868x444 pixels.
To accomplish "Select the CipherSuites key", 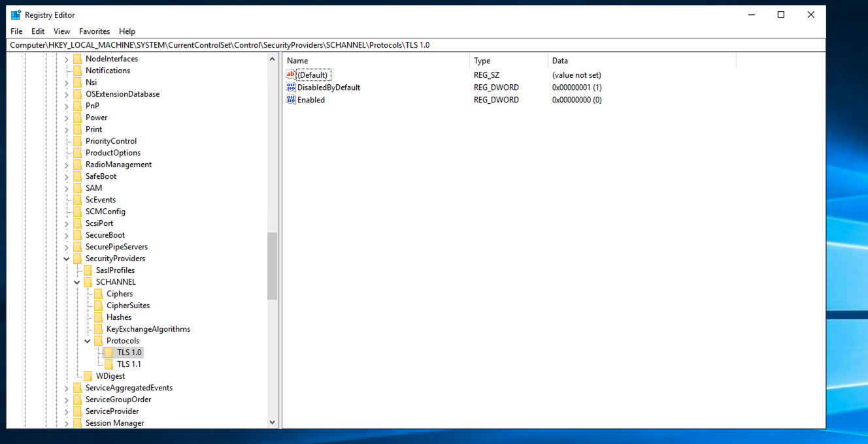I will [128, 306].
